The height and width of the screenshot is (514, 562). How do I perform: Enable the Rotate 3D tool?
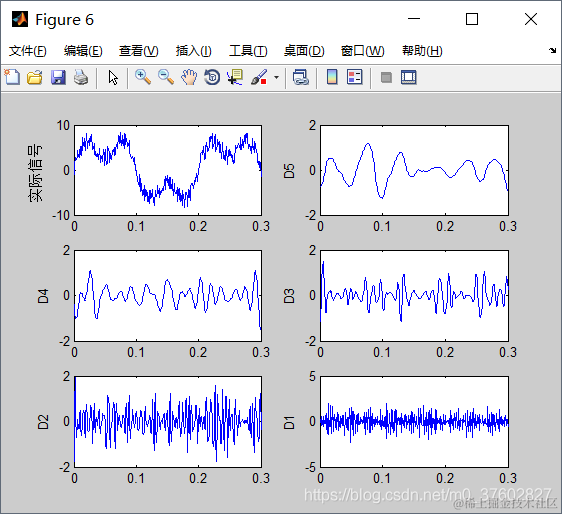[x=212, y=77]
